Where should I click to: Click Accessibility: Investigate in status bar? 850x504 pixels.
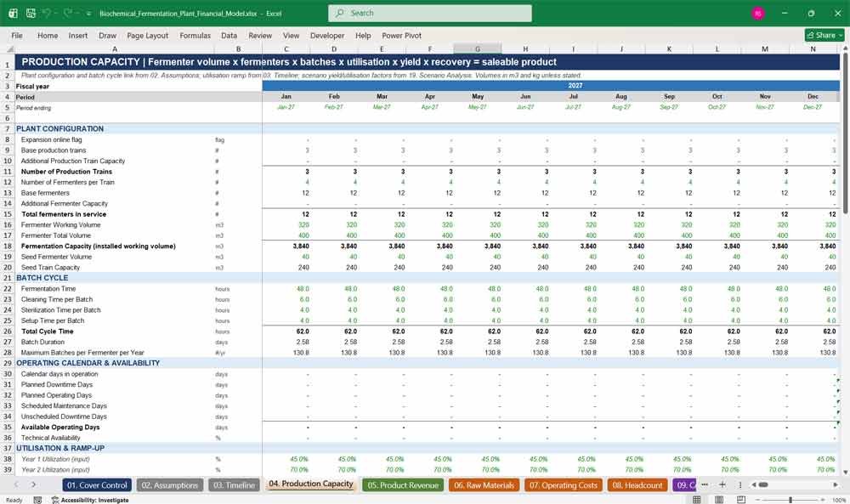tap(90, 500)
